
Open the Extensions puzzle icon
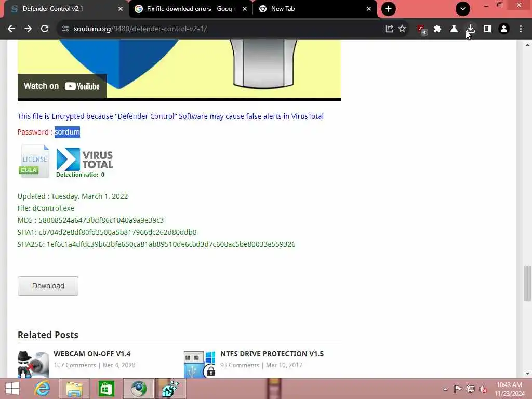[x=437, y=29]
